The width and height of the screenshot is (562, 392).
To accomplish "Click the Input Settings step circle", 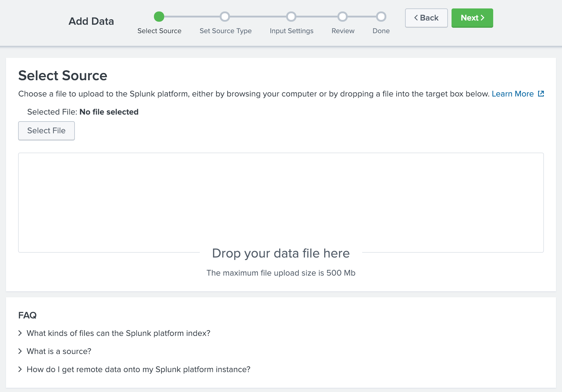I will click(x=291, y=17).
